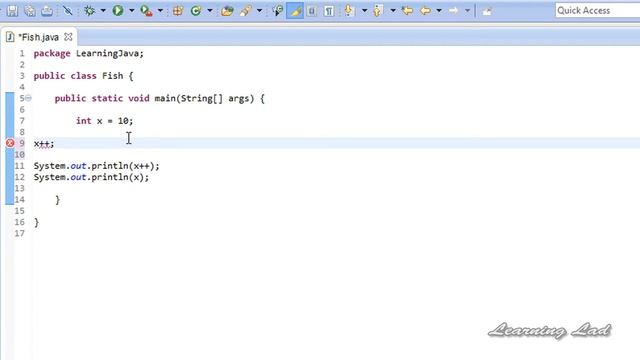Open the Run configurations dropdown arrow
Viewport: 640px width, 360px height.
click(x=132, y=11)
